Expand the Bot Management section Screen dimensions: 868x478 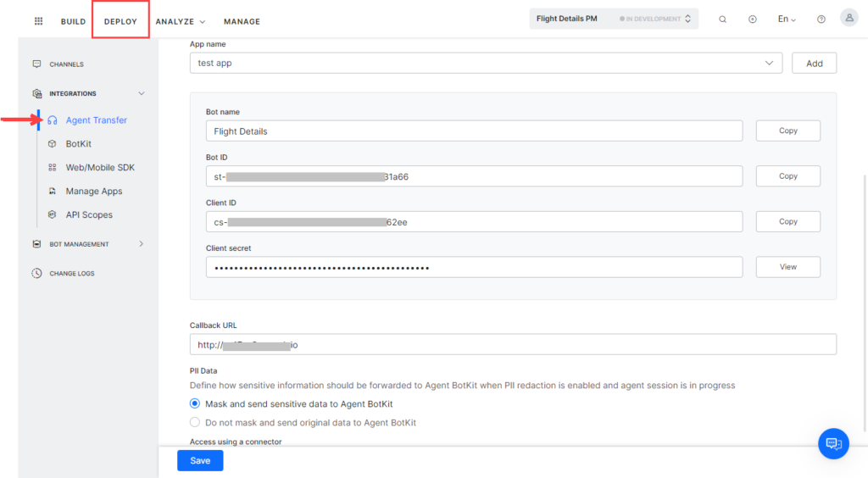(142, 244)
